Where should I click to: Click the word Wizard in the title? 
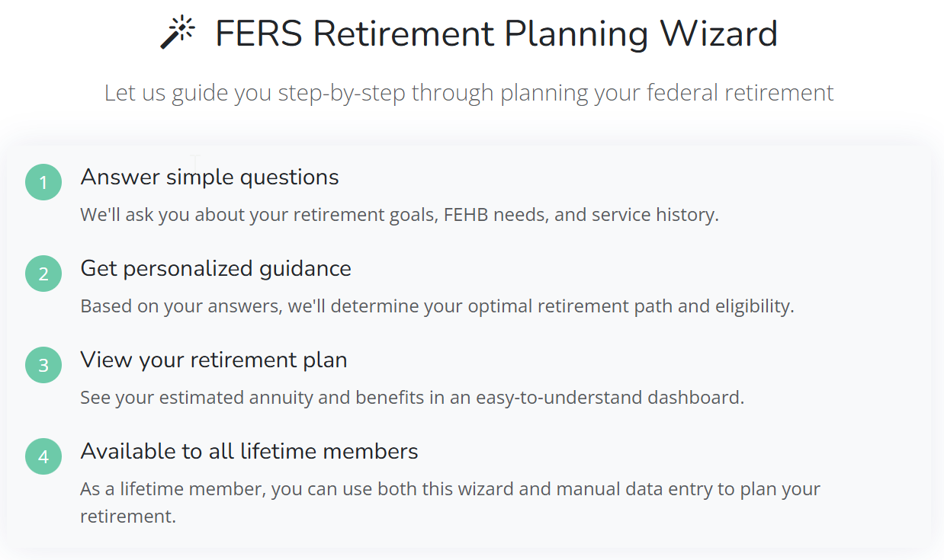[718, 34]
